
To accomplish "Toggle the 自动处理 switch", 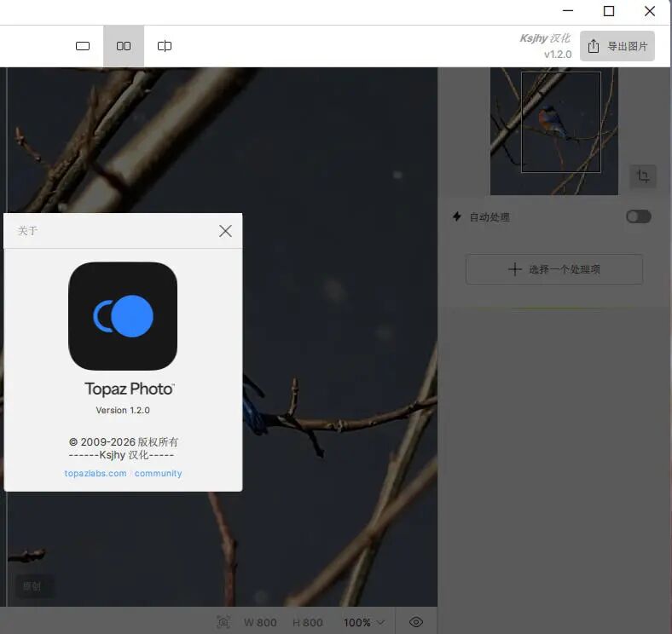I will [x=639, y=216].
